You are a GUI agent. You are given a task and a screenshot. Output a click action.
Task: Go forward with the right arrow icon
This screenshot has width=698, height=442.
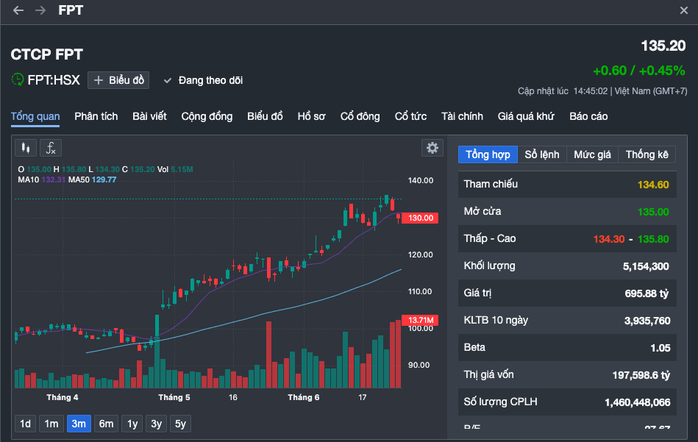coord(41,10)
